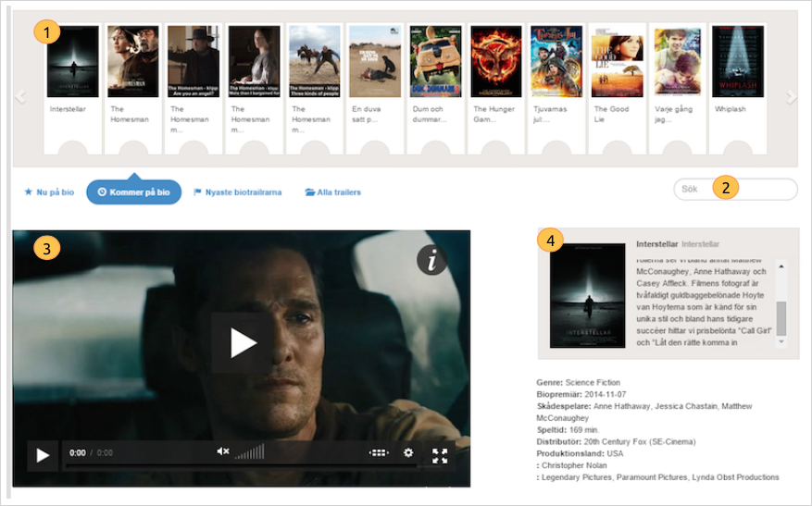
Task: Click the Sök search field
Action: (x=735, y=189)
